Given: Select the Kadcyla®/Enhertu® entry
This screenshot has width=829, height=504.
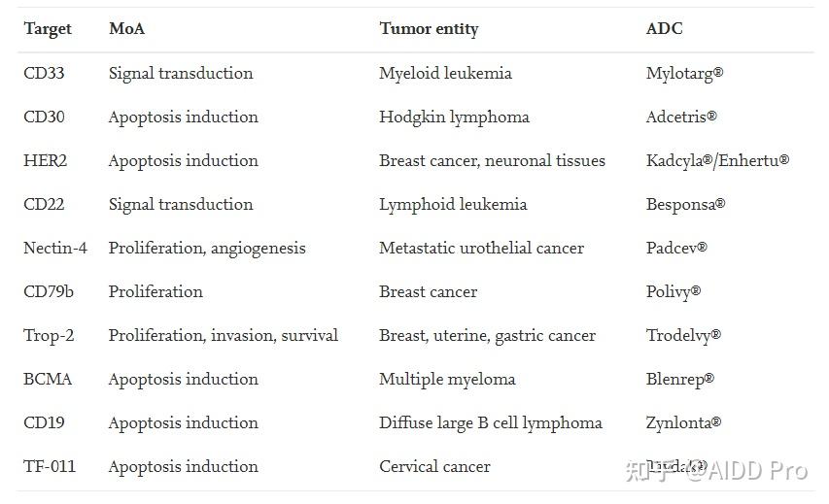Looking at the screenshot, I should pyautogui.click(x=717, y=160).
